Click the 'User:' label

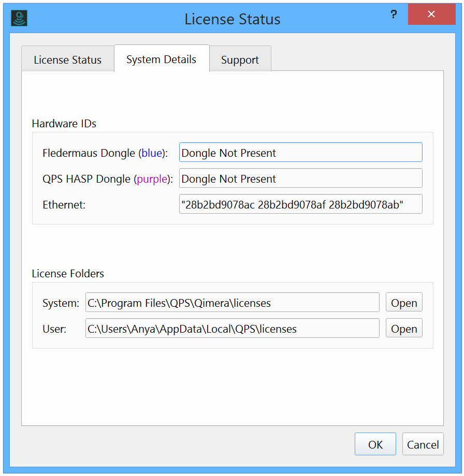click(54, 329)
